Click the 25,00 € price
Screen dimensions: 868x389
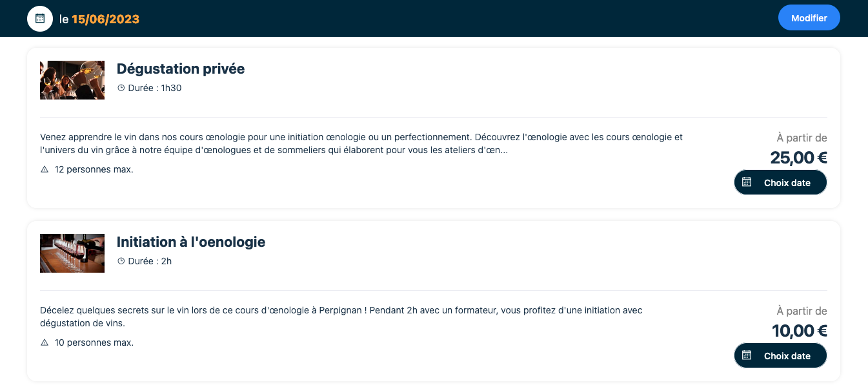point(798,158)
